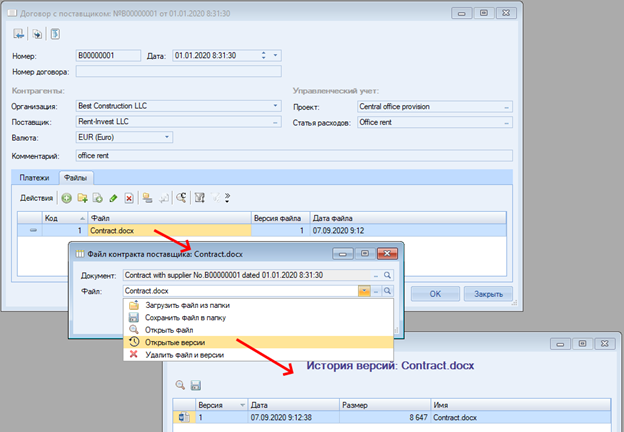Image resolution: width=624 pixels, height=432 pixels.
Task: Click the green pencil edit icon
Action: tap(113, 198)
